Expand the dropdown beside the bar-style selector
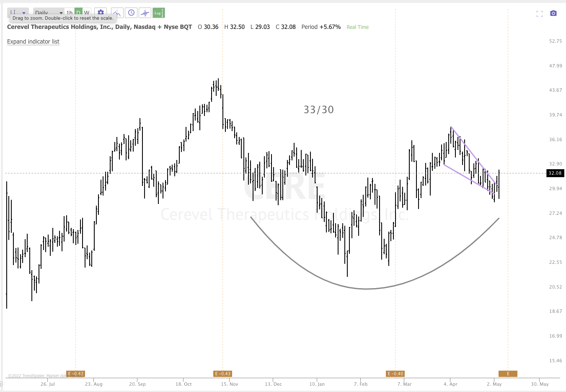Screen dimensions: 566x392 click(x=24, y=13)
